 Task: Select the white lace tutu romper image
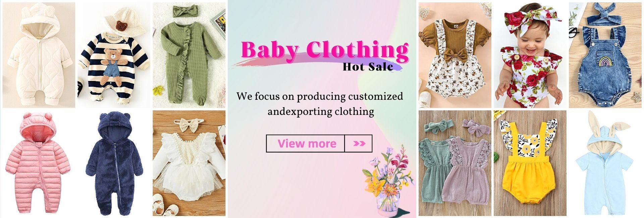coord(189,163)
